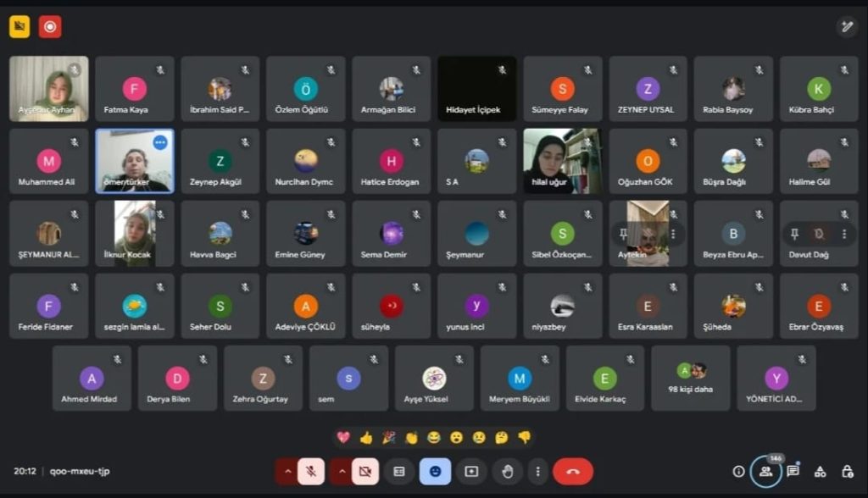Screen dimensions: 868x498
Task: Toggle closed captions button
Action: click(x=399, y=472)
